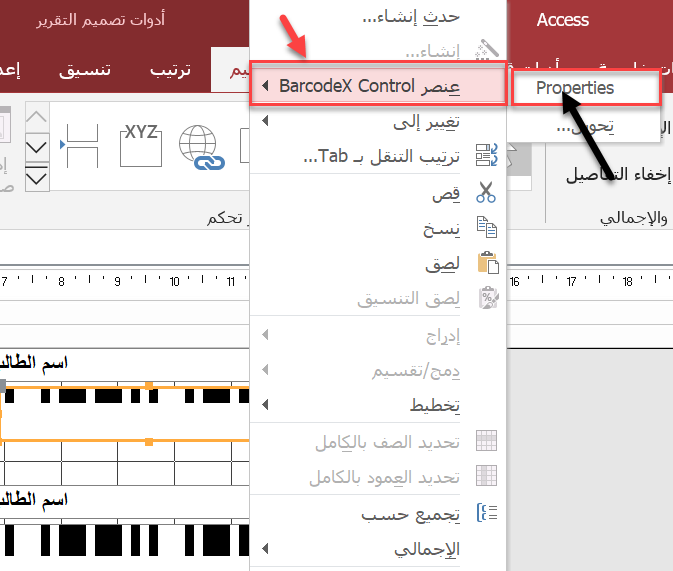Switch to the ترتيب ribbon tab
673x571 pixels.
170,70
